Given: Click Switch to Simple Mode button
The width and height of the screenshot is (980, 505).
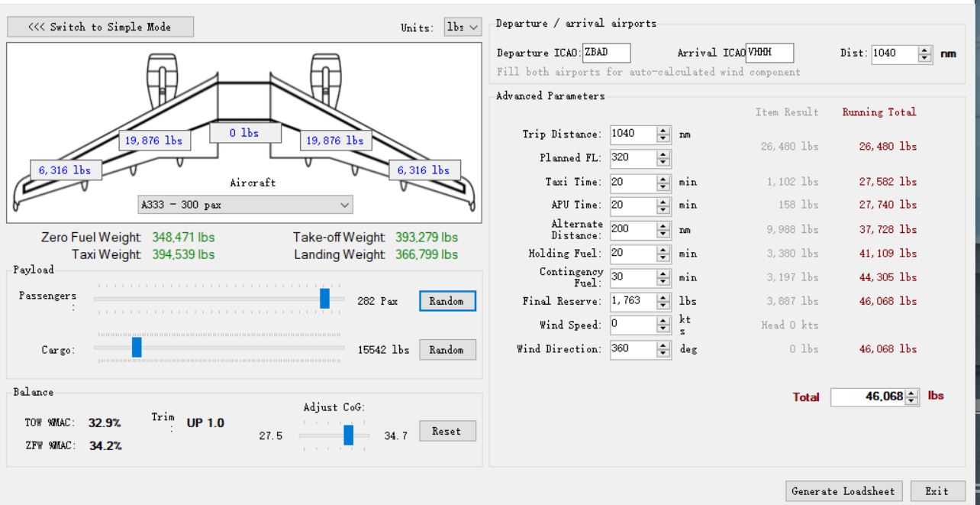Looking at the screenshot, I should (100, 27).
